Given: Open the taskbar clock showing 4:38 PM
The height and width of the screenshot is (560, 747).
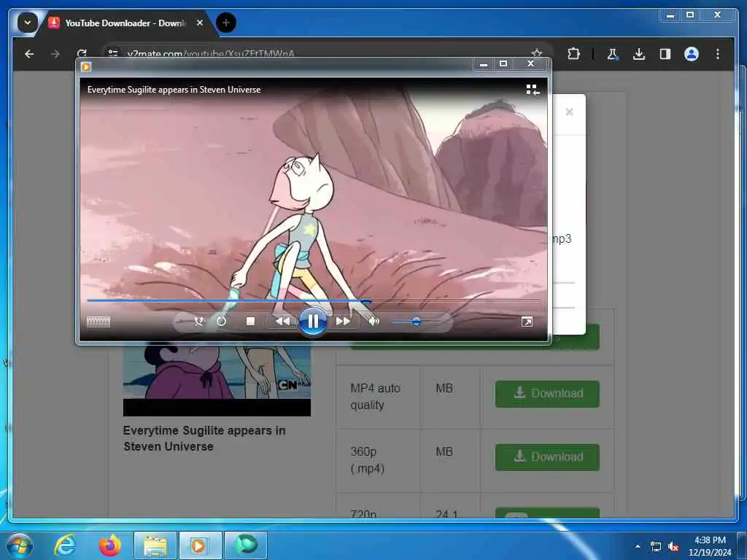Looking at the screenshot, I should coord(709,546).
